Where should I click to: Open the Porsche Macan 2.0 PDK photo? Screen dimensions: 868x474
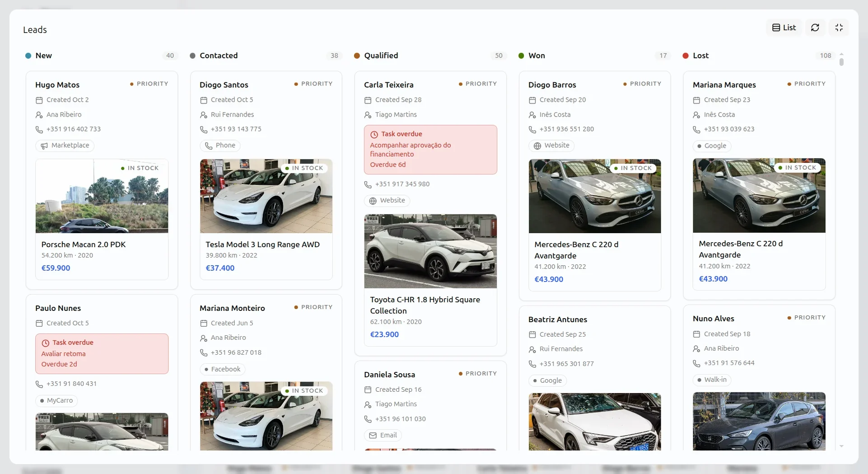(x=102, y=196)
